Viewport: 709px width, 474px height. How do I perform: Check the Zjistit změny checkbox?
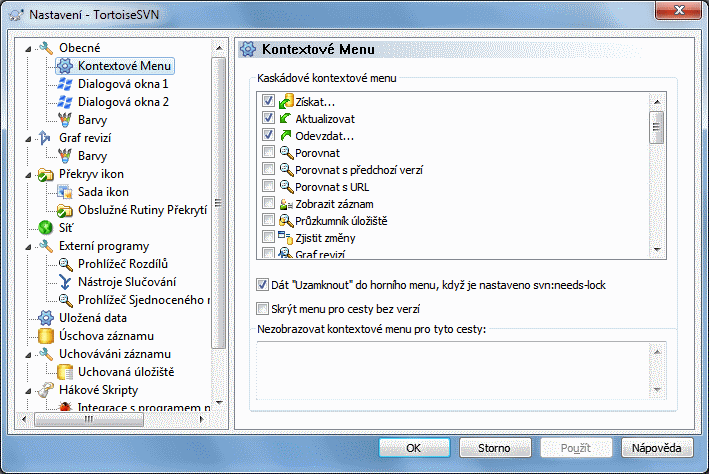point(268,237)
